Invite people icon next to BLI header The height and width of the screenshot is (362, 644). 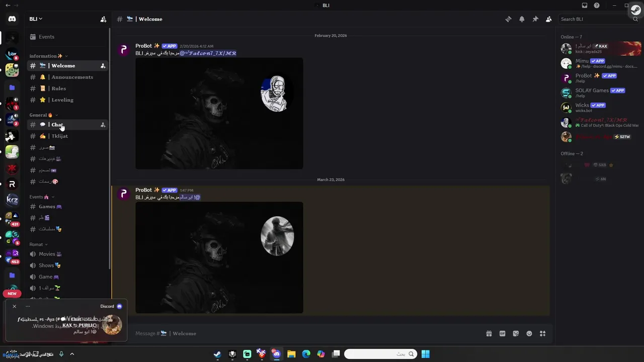click(x=103, y=19)
